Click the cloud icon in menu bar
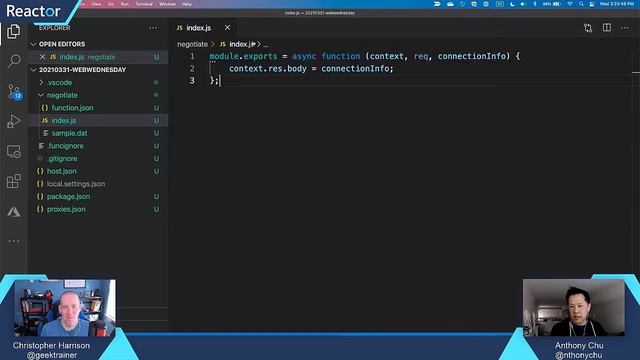This screenshot has width=640, height=360. pyautogui.click(x=450, y=4)
